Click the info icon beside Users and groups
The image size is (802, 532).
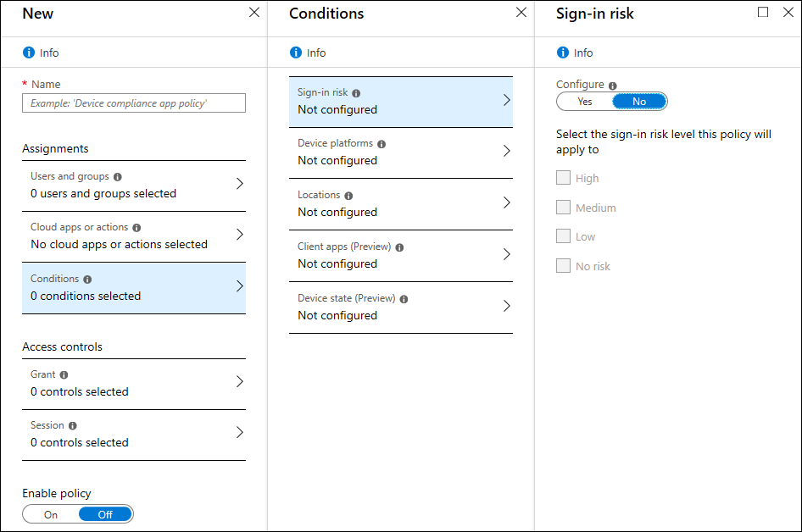pyautogui.click(x=118, y=177)
